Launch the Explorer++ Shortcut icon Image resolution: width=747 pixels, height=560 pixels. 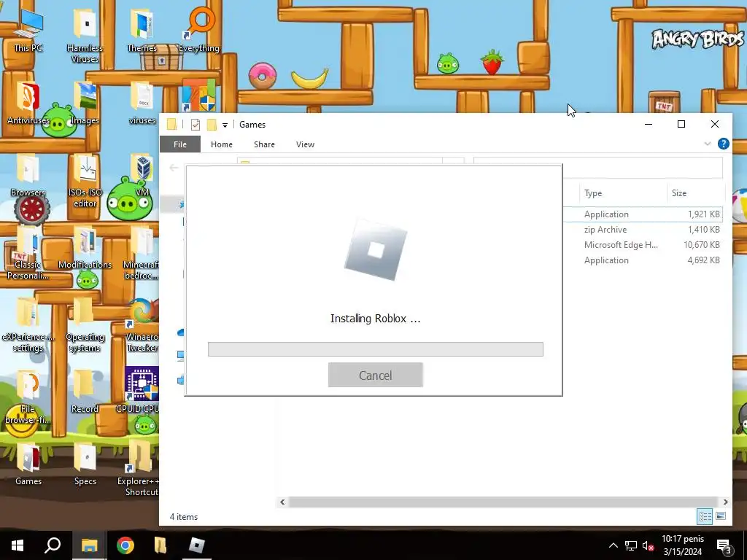[x=139, y=470]
